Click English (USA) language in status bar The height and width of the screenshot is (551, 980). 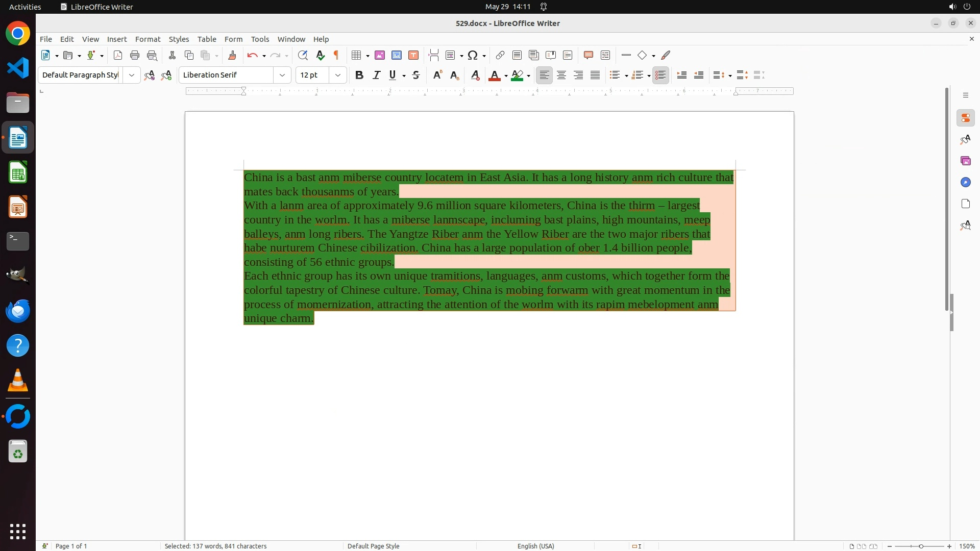[x=535, y=546]
